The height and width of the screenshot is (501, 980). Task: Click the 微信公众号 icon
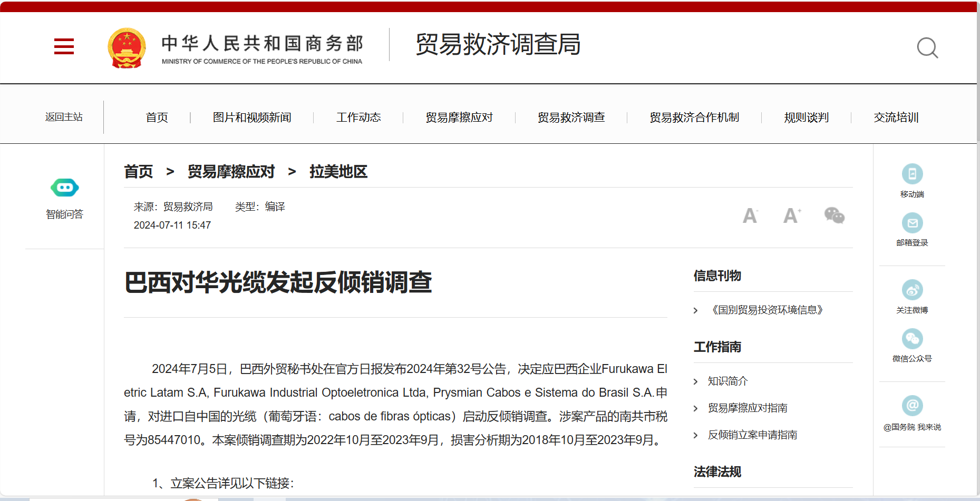click(x=912, y=339)
